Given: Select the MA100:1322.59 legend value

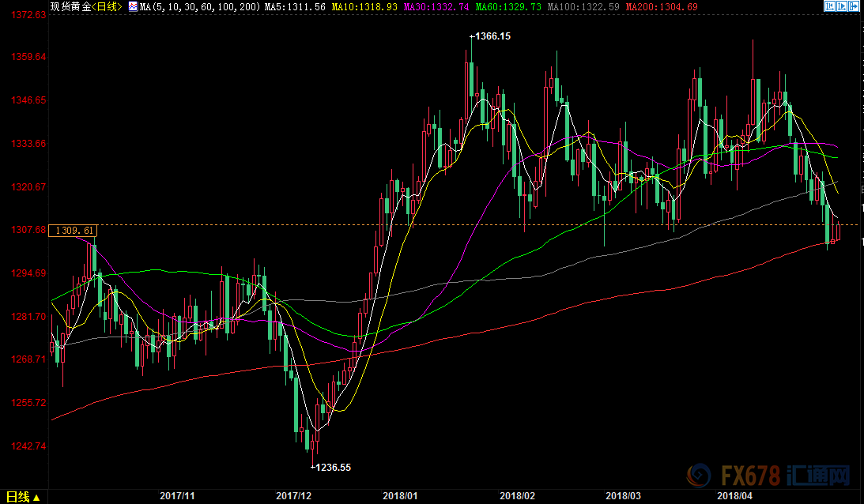Looking at the screenshot, I should 583,7.
